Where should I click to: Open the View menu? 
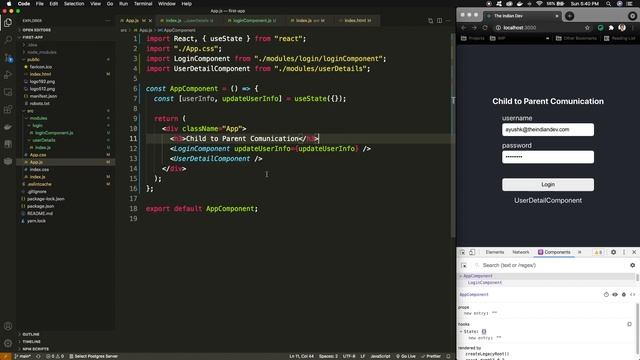96,4
